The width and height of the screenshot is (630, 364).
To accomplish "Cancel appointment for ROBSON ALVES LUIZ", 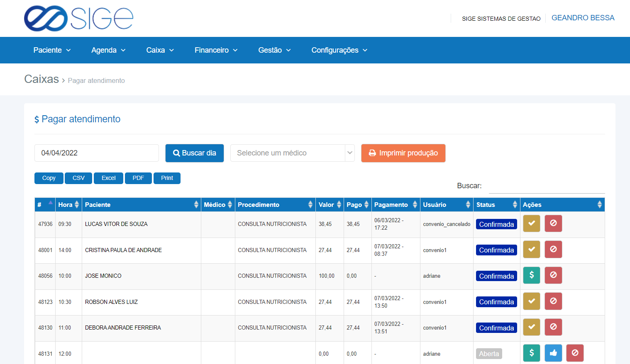I will (x=553, y=301).
